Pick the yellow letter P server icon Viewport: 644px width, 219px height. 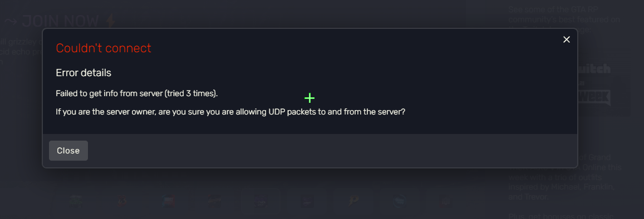click(x=352, y=201)
